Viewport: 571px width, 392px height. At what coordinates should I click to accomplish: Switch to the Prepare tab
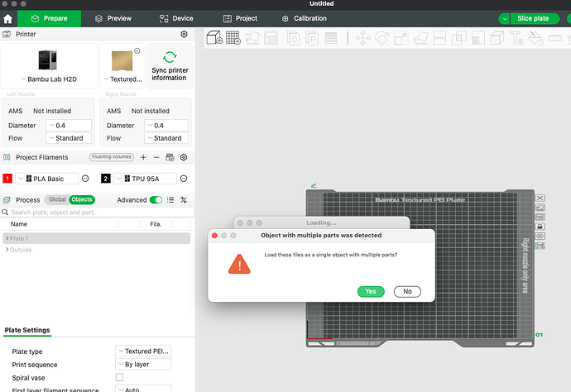(x=49, y=18)
